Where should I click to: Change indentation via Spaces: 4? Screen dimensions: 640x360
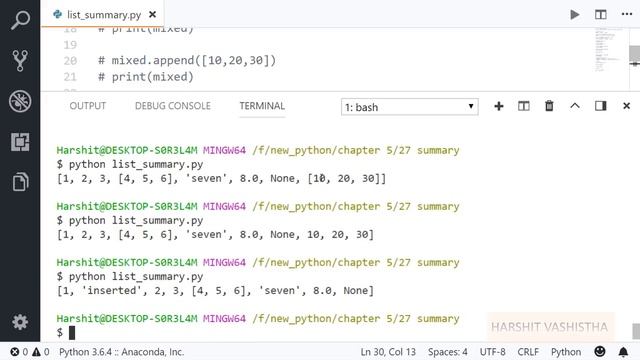point(447,352)
